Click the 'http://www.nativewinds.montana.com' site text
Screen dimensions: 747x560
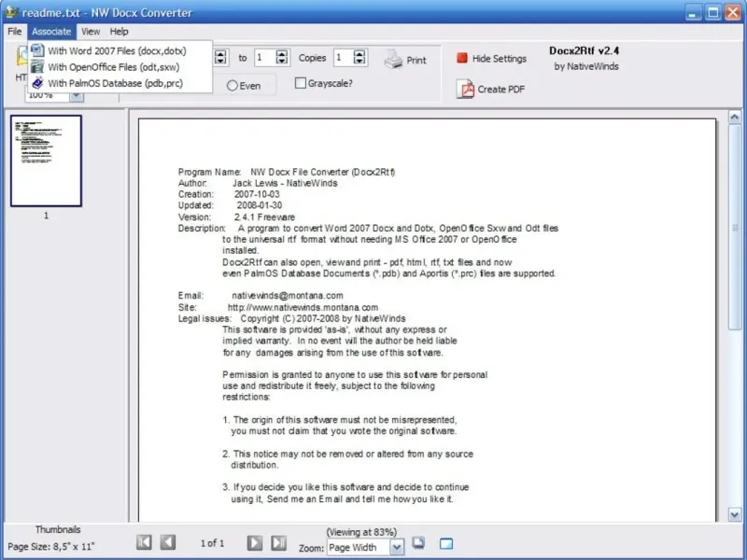pyautogui.click(x=303, y=308)
